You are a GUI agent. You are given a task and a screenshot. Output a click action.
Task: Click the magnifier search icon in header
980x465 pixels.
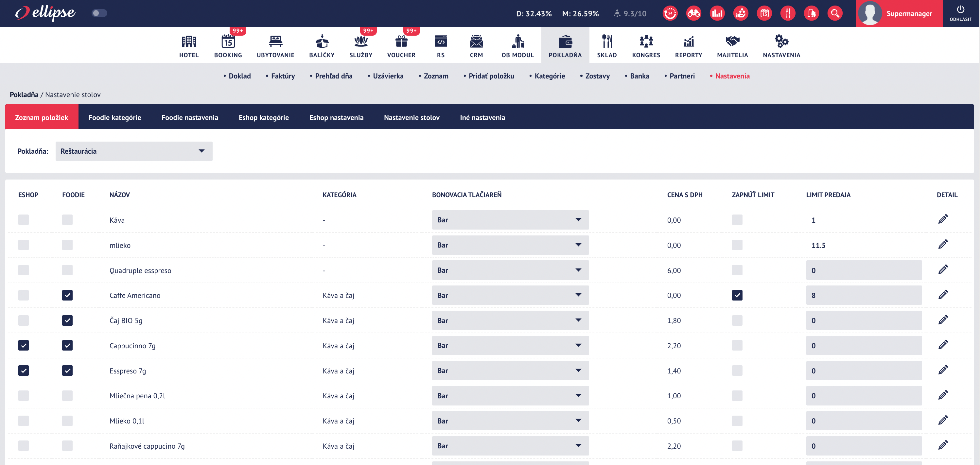(x=835, y=13)
